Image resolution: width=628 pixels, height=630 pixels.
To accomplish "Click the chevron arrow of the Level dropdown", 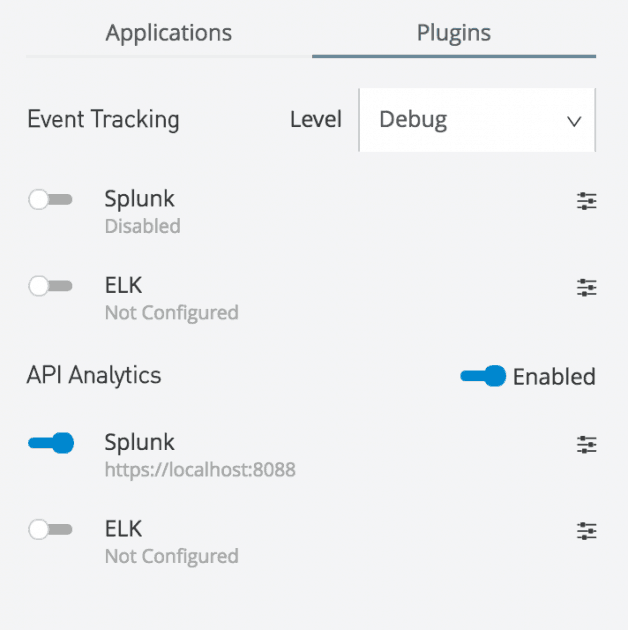I will click(574, 121).
